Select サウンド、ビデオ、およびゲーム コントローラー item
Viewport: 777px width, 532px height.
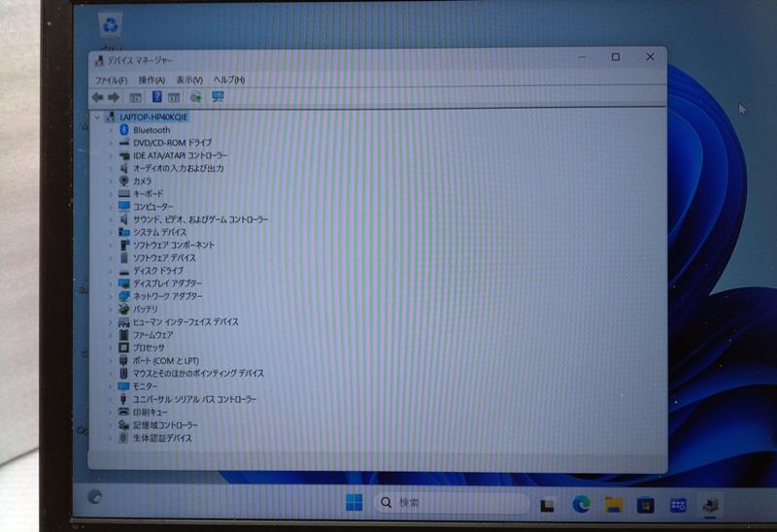click(201, 219)
